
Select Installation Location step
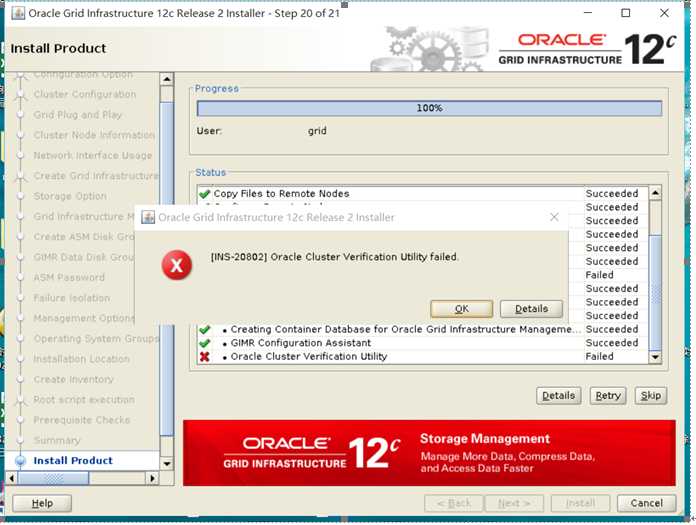tap(82, 359)
